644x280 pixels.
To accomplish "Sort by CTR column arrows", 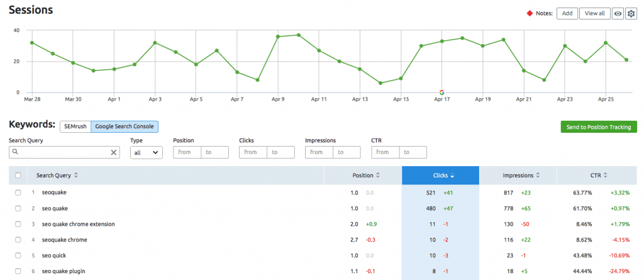I will click(x=605, y=175).
